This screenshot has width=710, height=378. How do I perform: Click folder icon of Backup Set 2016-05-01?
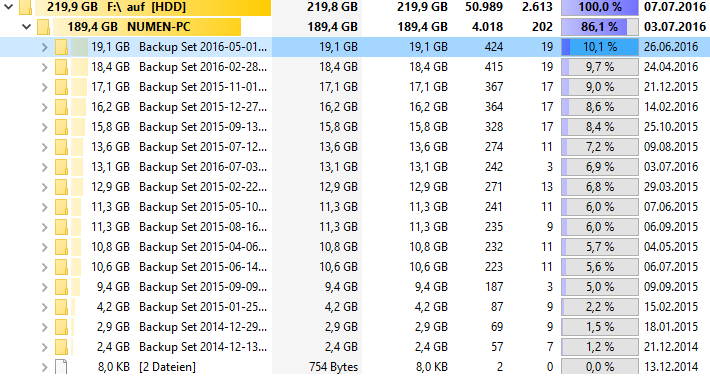pos(61,47)
